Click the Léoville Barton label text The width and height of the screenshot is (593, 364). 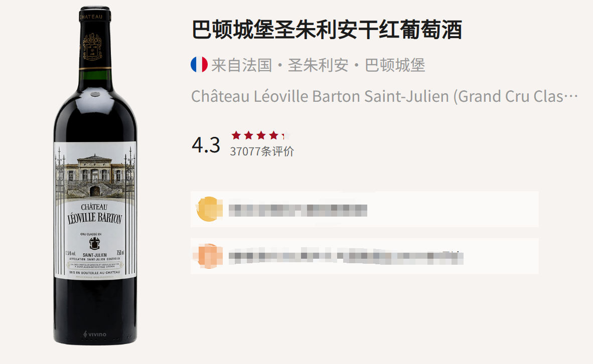(94, 218)
